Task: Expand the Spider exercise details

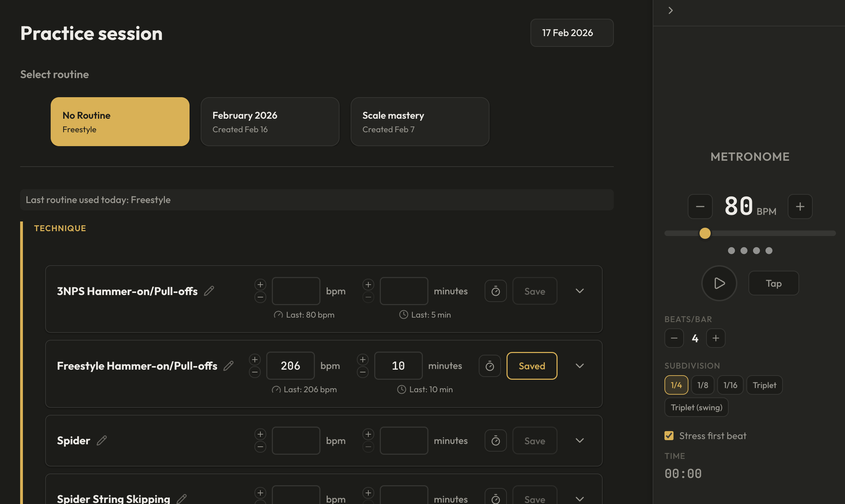Action: 579,440
